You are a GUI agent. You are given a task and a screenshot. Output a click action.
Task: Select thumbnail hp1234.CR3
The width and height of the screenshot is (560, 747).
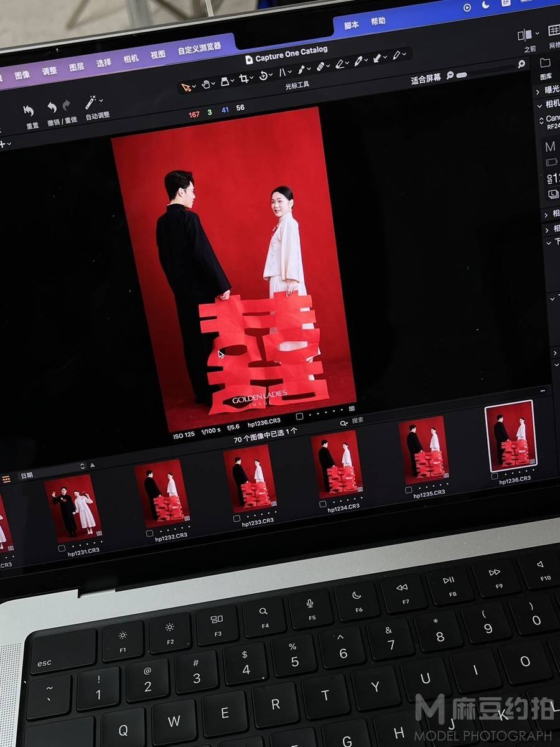point(337,464)
